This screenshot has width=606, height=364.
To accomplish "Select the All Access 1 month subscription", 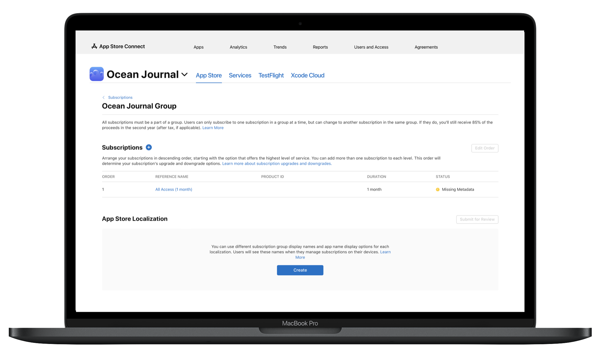I will point(174,189).
